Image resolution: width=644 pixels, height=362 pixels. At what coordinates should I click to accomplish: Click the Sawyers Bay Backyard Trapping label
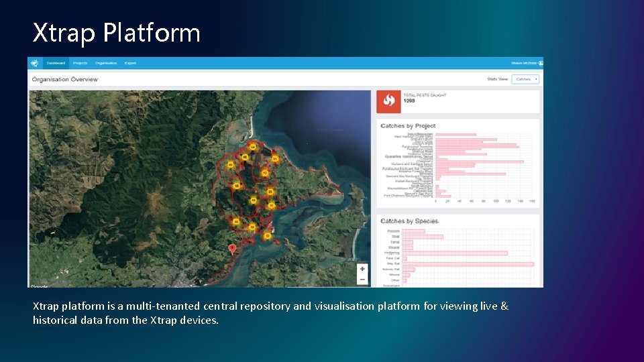(409, 176)
